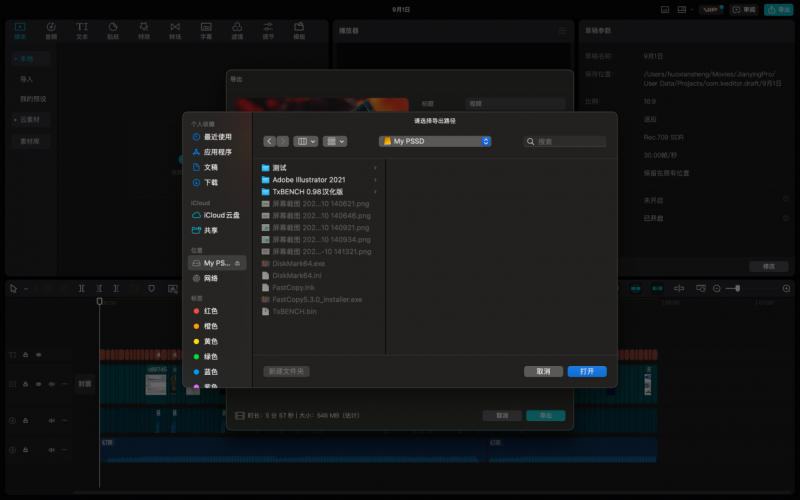Select iCloud Drive (iCloud云盘) in the sidebar
This screenshot has width=800, height=500.
click(x=222, y=215)
